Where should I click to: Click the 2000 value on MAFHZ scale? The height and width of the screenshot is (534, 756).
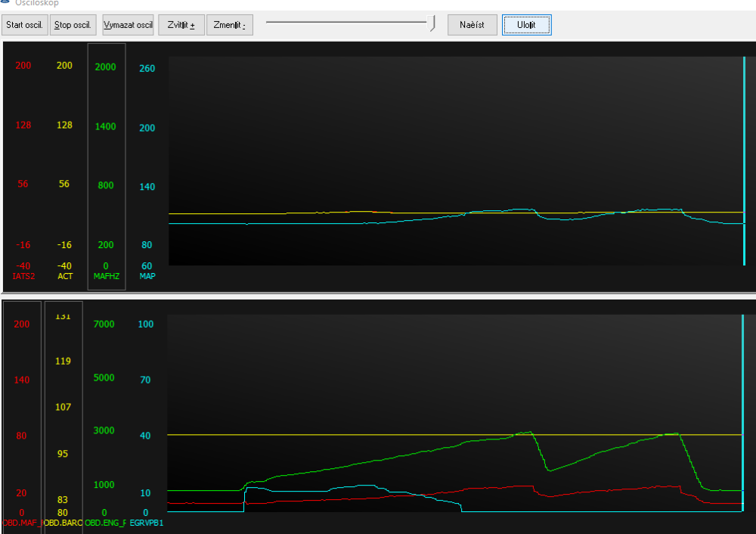tap(106, 67)
